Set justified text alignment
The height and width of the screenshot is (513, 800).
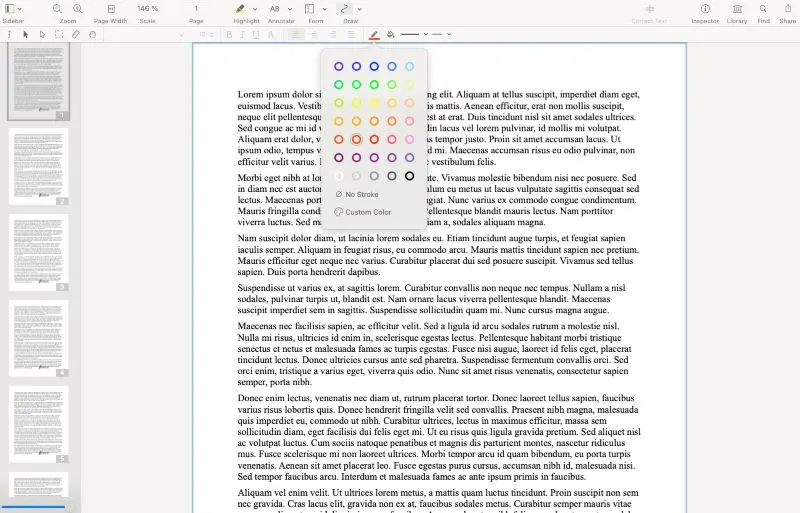(351, 34)
